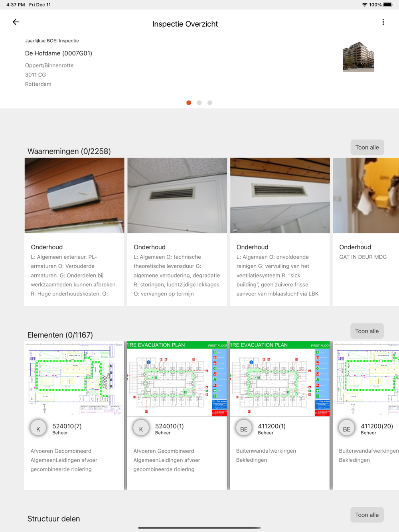Show all Structuur delen with Toon alle
The width and height of the screenshot is (399, 532).
click(367, 515)
